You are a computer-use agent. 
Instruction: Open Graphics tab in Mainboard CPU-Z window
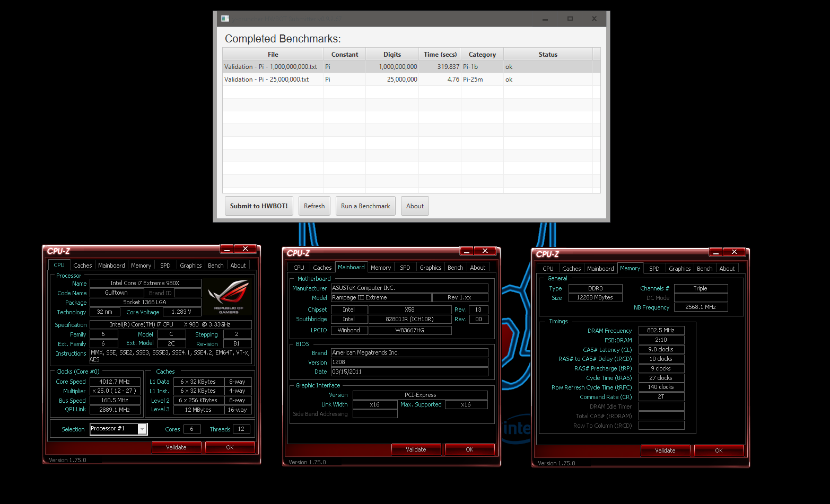point(431,268)
